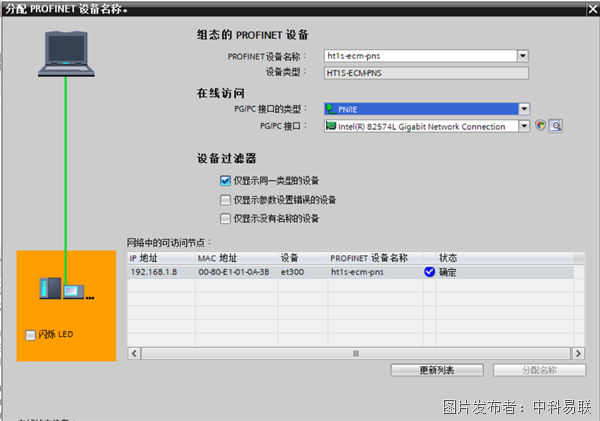Toggle the 闪烁 LED checkbox

click(30, 335)
